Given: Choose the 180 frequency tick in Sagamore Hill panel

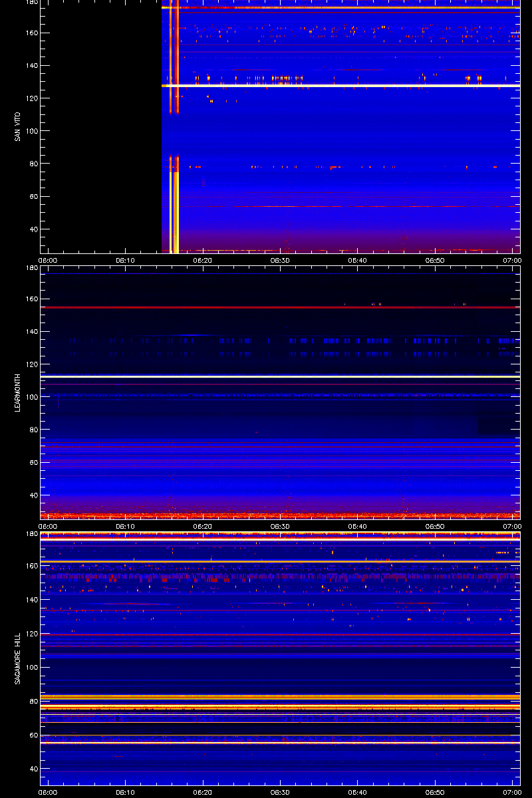Looking at the screenshot, I should [x=31, y=534].
